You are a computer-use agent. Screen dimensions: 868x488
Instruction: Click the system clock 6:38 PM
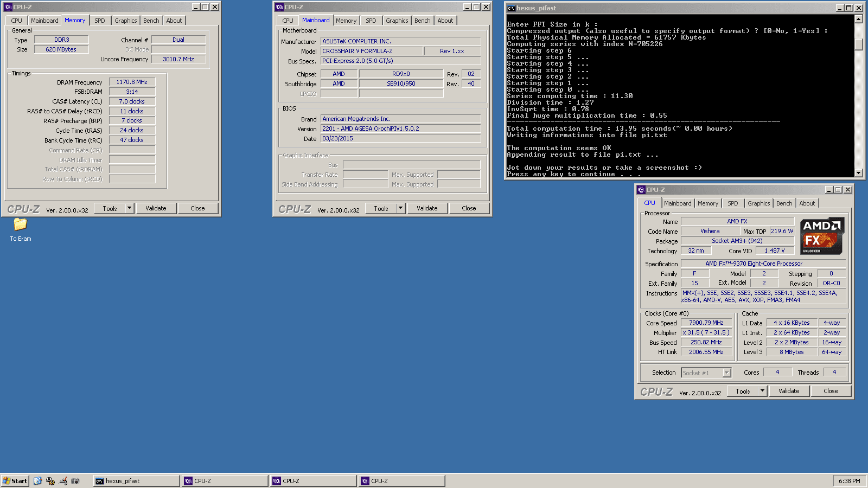click(x=850, y=481)
